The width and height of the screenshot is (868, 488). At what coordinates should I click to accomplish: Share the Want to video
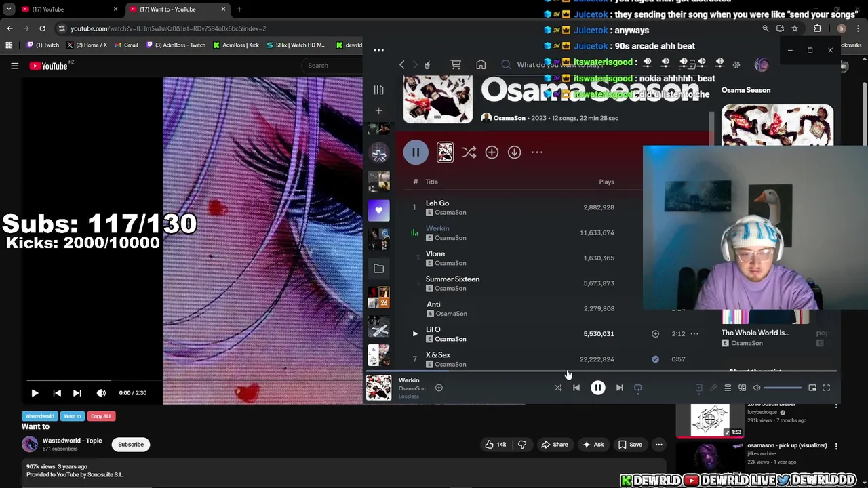coord(554,445)
